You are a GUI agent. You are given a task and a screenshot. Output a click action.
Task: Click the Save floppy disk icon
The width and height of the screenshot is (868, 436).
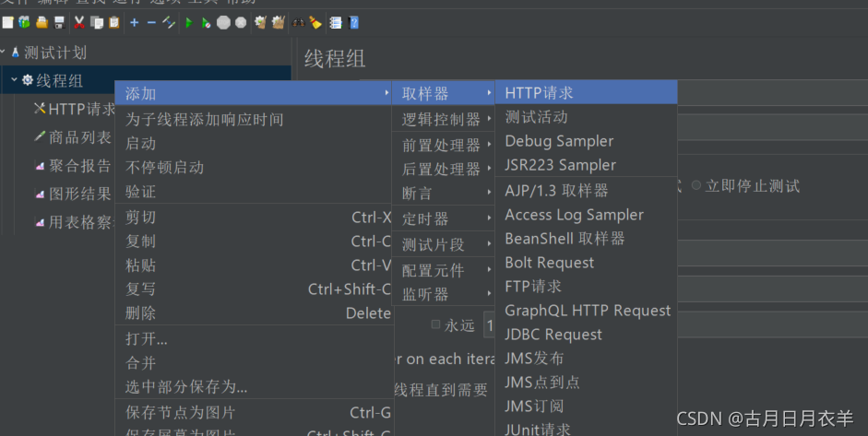tap(59, 23)
